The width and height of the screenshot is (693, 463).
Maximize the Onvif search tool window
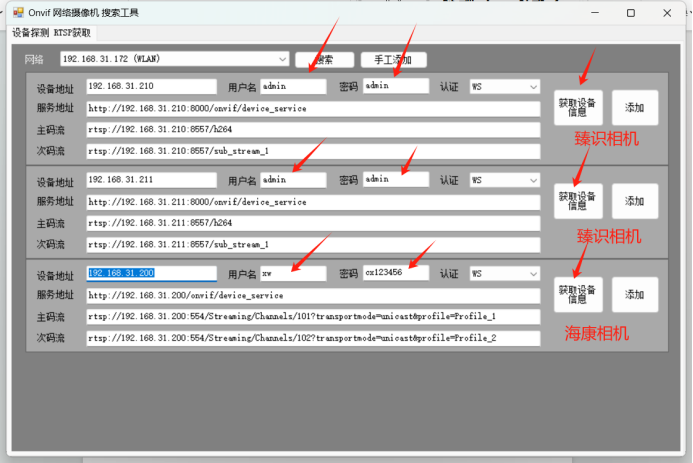pyautogui.click(x=631, y=13)
